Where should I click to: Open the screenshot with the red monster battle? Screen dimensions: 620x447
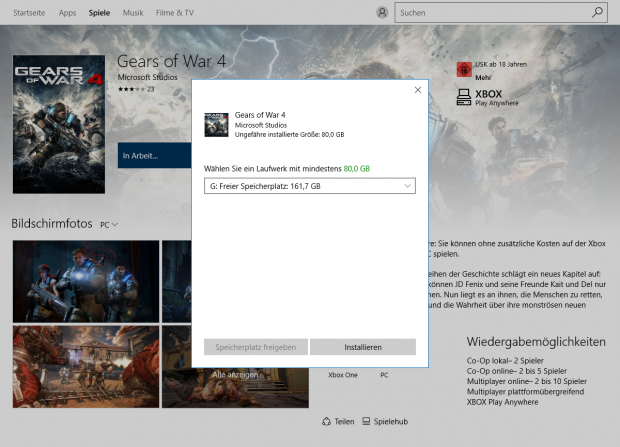[x=86, y=367]
